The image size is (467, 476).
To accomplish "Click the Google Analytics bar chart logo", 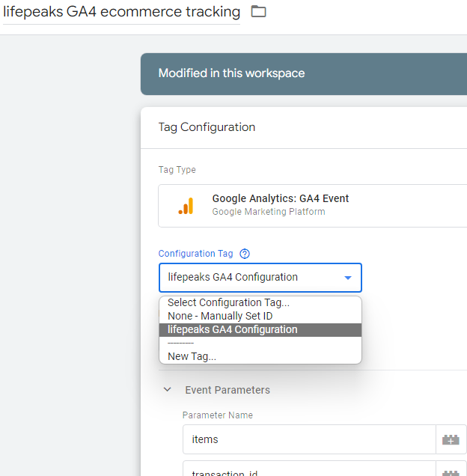I will coord(186,206).
